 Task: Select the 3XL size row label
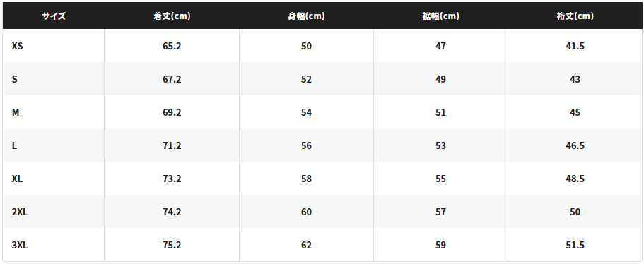[x=20, y=245]
